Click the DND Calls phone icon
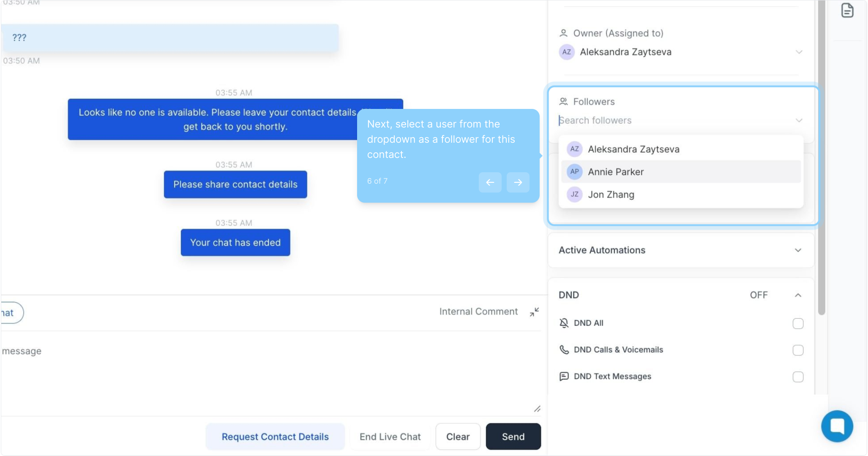 [564, 350]
